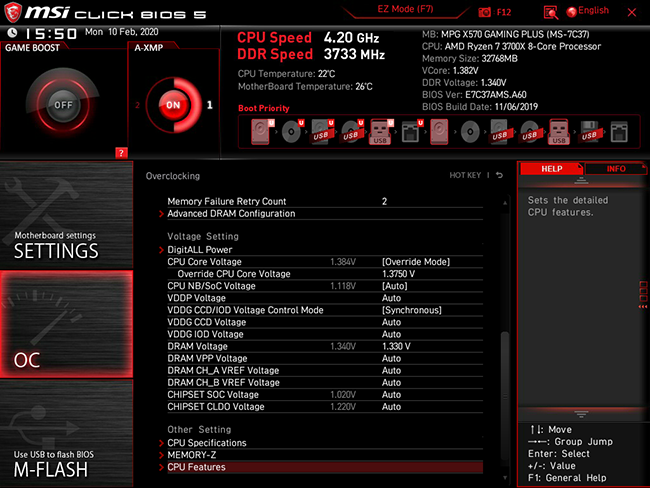Select the VDDG IOD Voltage row

[325, 334]
